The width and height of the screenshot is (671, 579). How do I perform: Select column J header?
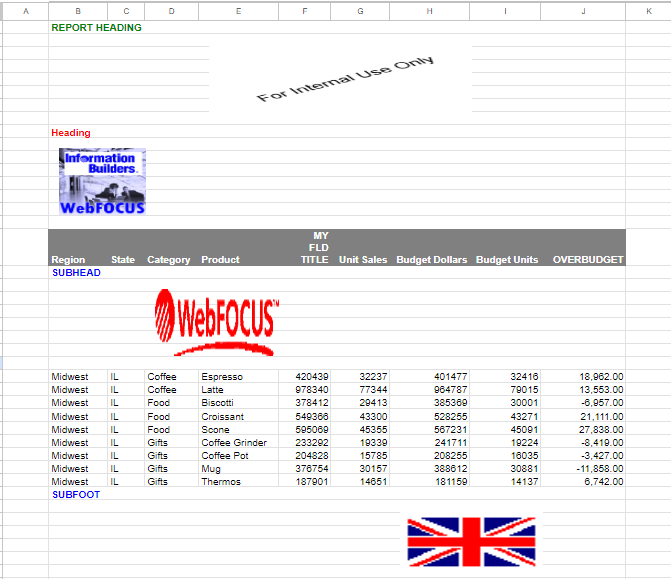pos(583,12)
